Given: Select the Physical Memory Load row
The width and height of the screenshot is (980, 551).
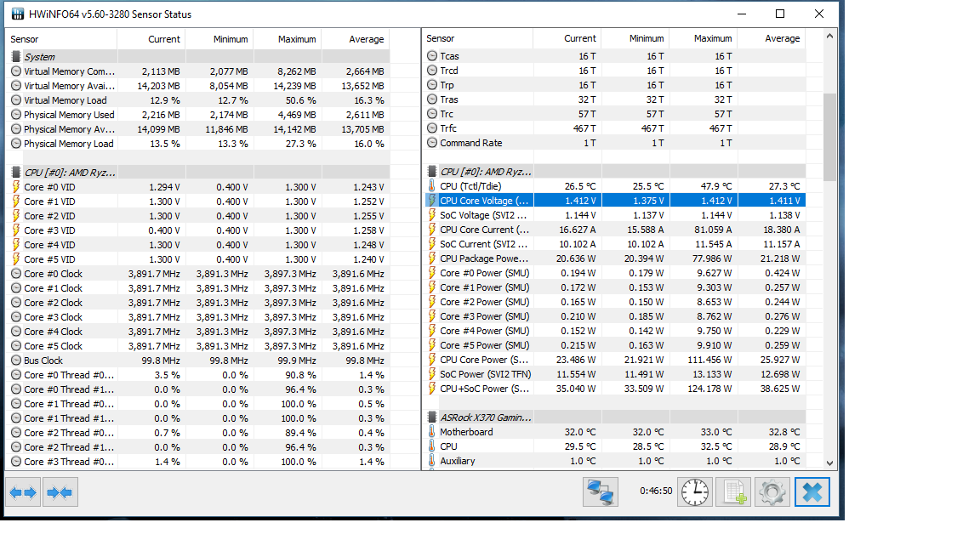Looking at the screenshot, I should click(199, 144).
